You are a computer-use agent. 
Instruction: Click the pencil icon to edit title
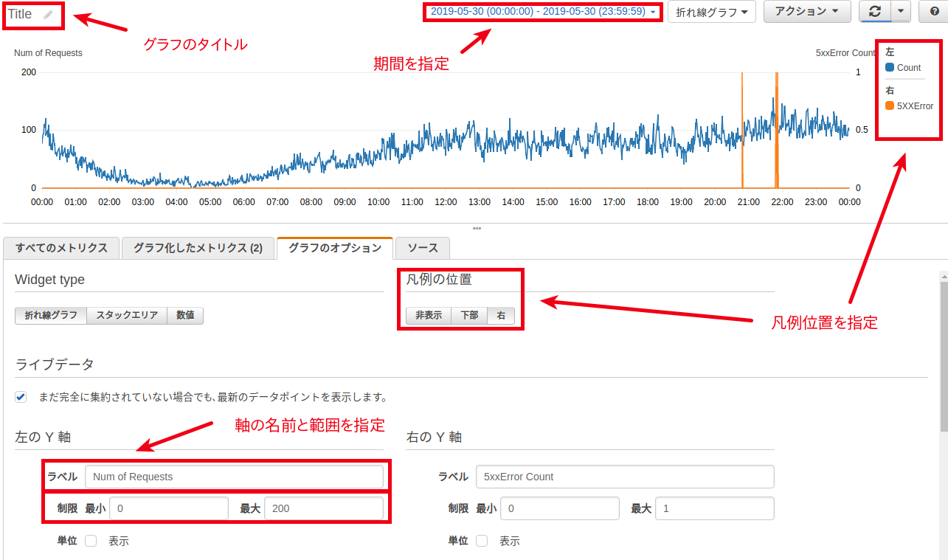[49, 15]
